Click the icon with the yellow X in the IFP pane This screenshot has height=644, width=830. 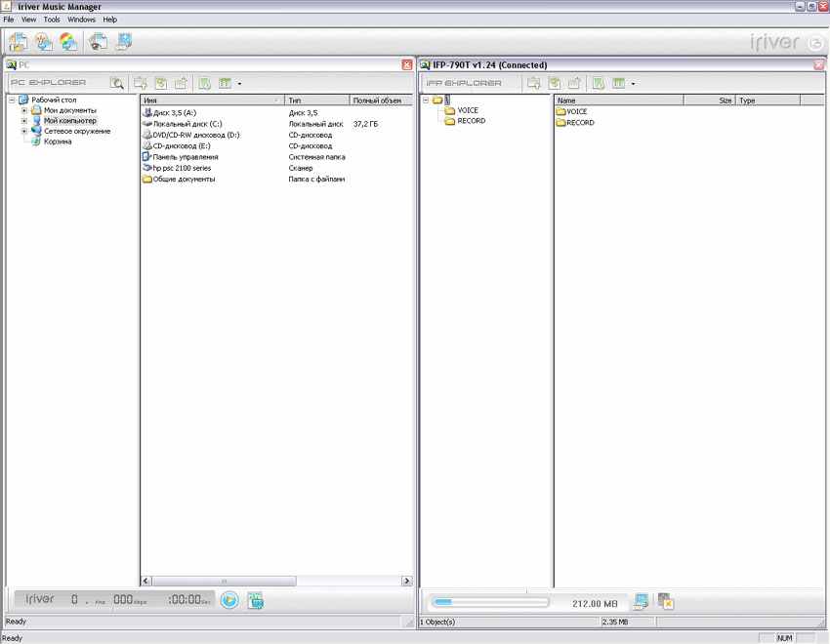coord(665,602)
